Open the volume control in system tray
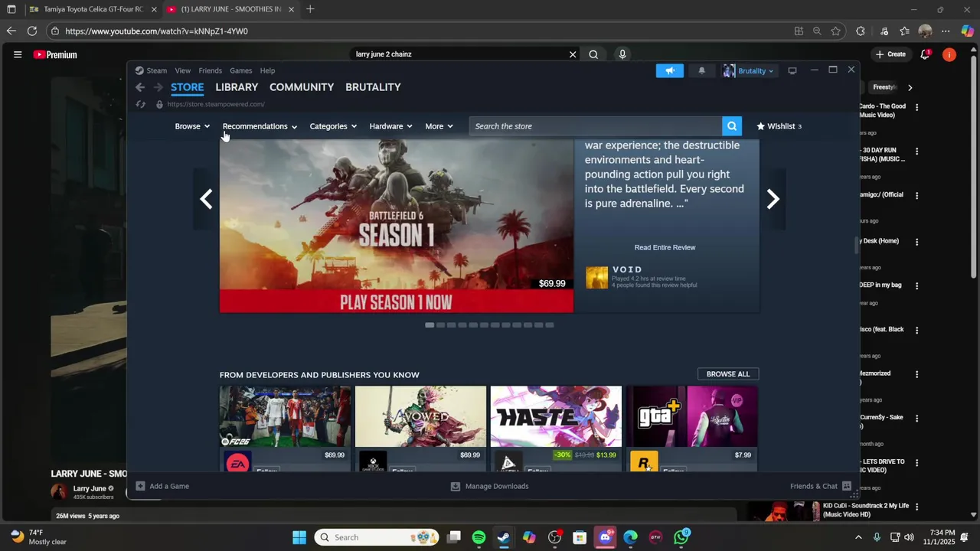This screenshot has height=551, width=980. point(909,537)
